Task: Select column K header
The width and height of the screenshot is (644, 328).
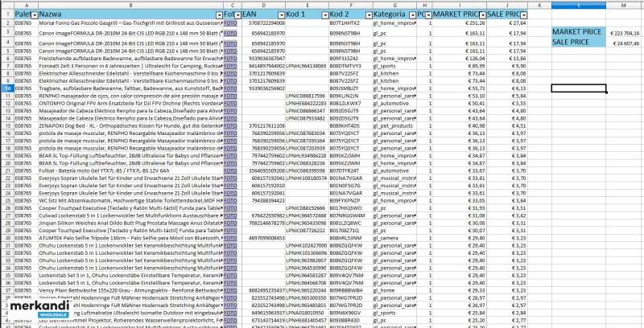Action: pyautogui.click(x=539, y=6)
